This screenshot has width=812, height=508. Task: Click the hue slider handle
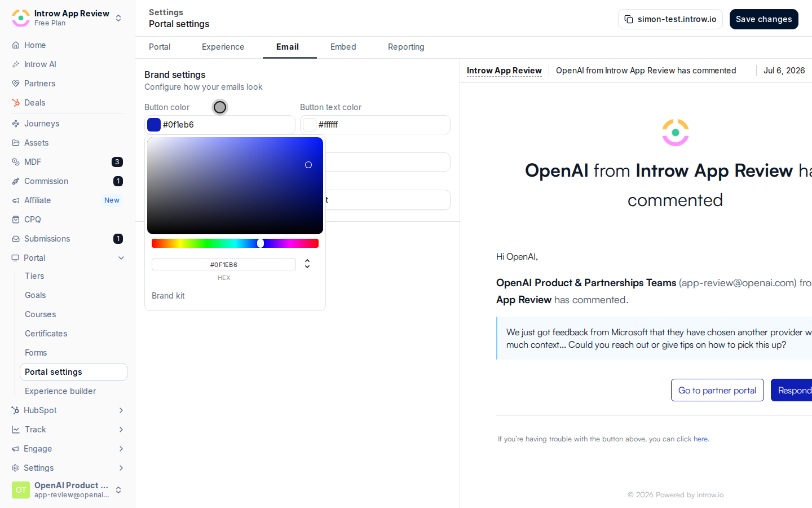coord(261,243)
